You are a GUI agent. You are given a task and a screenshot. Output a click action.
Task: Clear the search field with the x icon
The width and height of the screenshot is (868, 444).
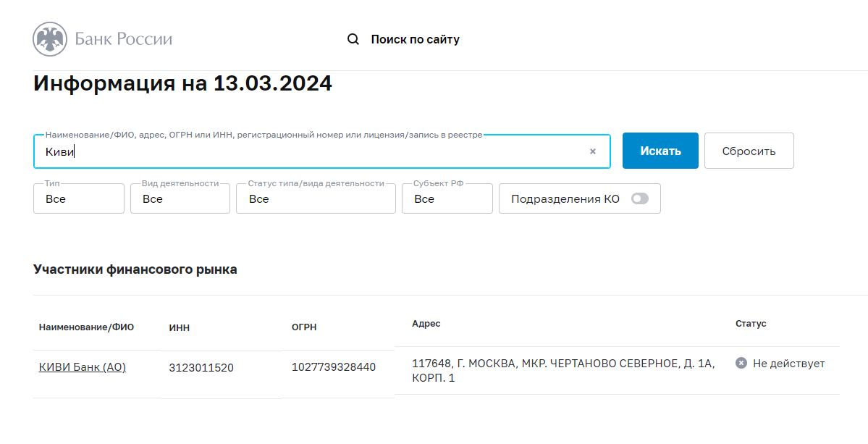coord(592,151)
